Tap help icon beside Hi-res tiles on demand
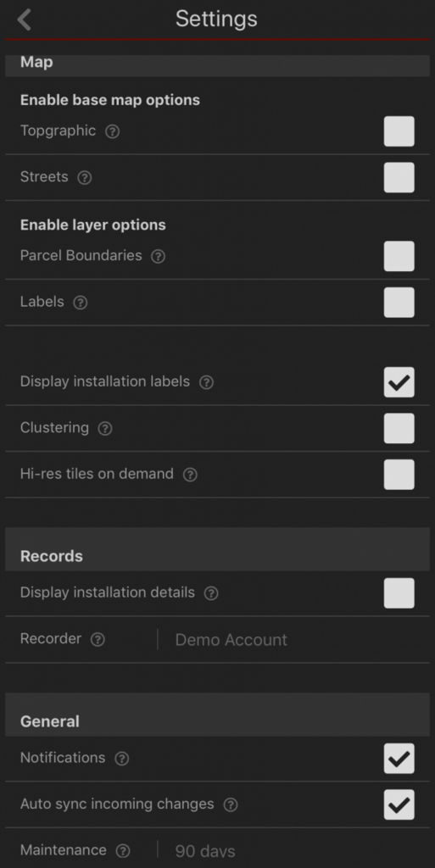 pyautogui.click(x=190, y=475)
